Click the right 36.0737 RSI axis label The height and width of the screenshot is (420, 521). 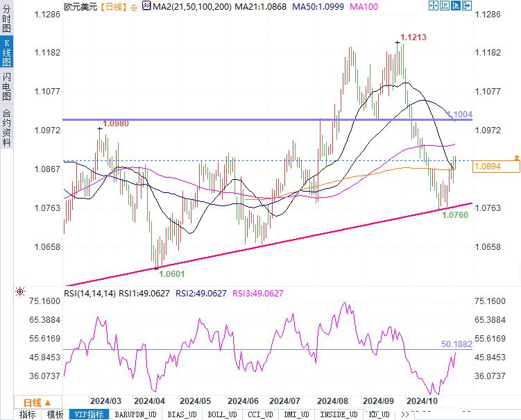tap(490, 376)
